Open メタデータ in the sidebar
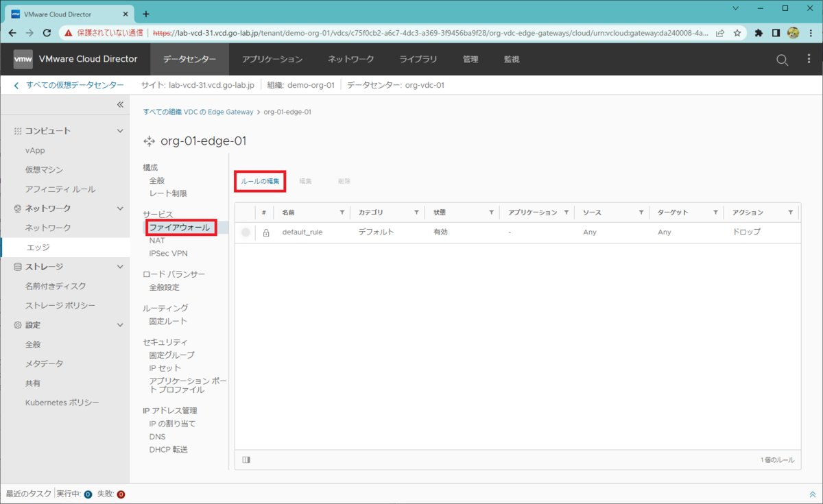The width and height of the screenshot is (823, 504). (x=44, y=363)
